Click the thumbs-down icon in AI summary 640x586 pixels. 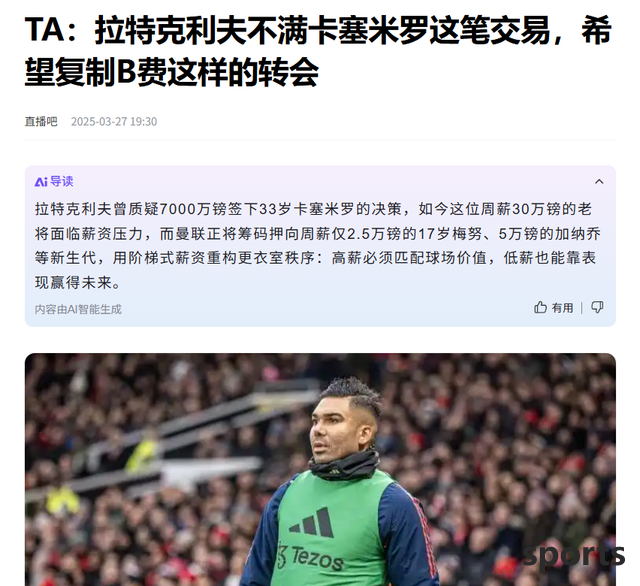(x=597, y=307)
